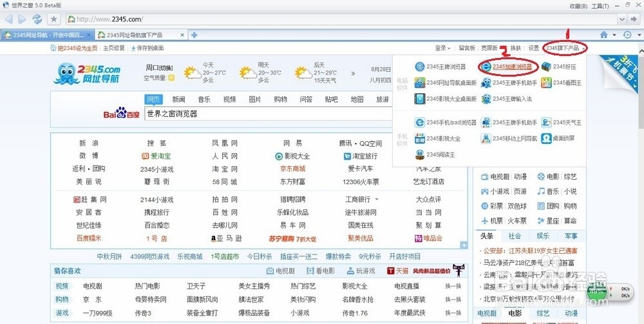The width and height of the screenshot is (644, 324).
Task: Select 2345手机/pad浏览器 product
Action: tap(446, 122)
